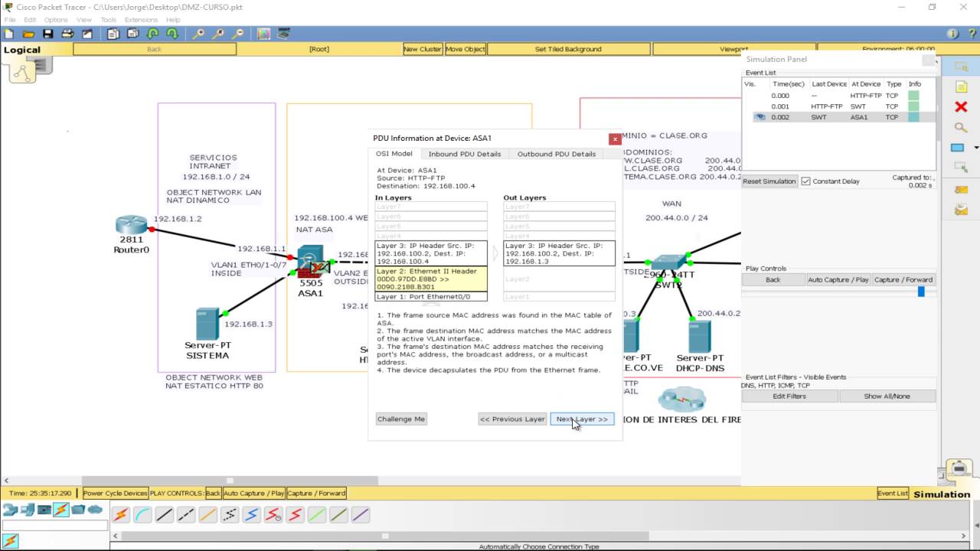This screenshot has width=980, height=551.
Task: Toggle the Constant Delay checkbox
Action: click(805, 181)
